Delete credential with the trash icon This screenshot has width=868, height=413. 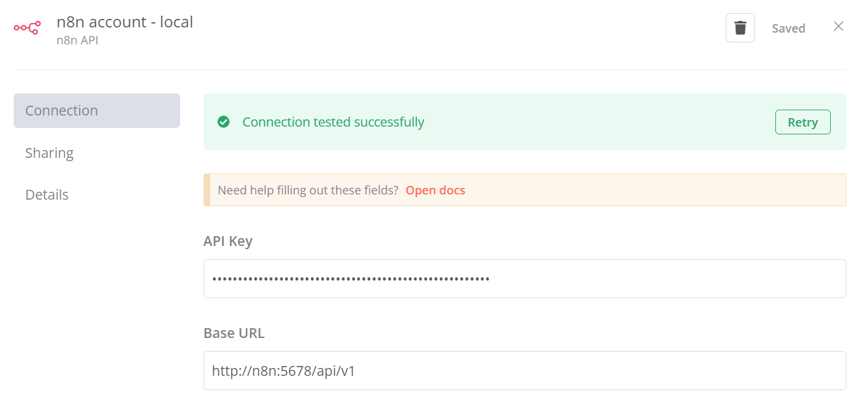(740, 28)
